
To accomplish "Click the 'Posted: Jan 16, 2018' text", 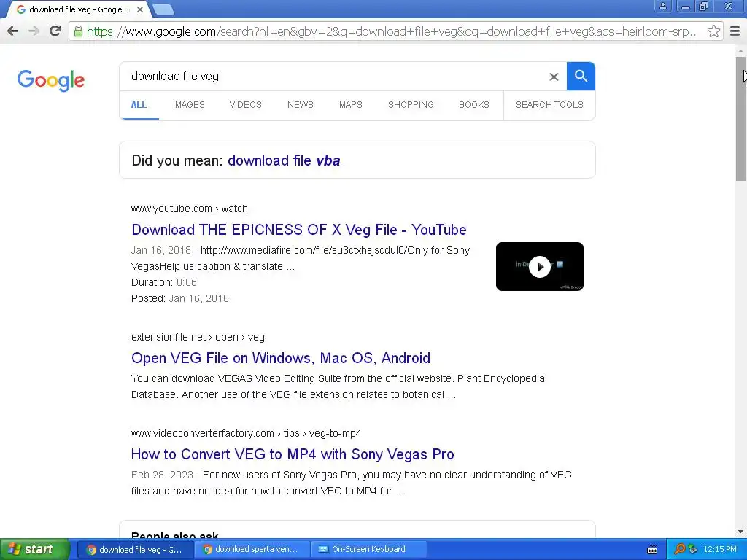I will (x=180, y=298).
